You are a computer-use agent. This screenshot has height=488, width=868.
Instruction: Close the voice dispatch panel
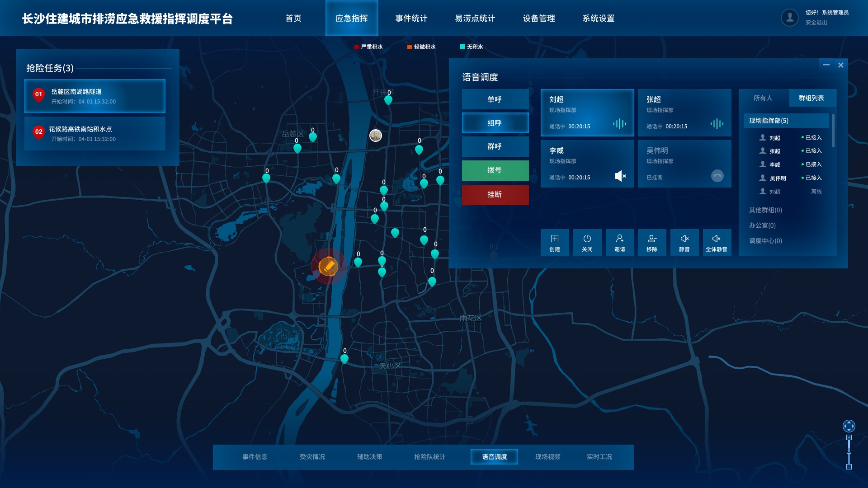[x=840, y=65]
